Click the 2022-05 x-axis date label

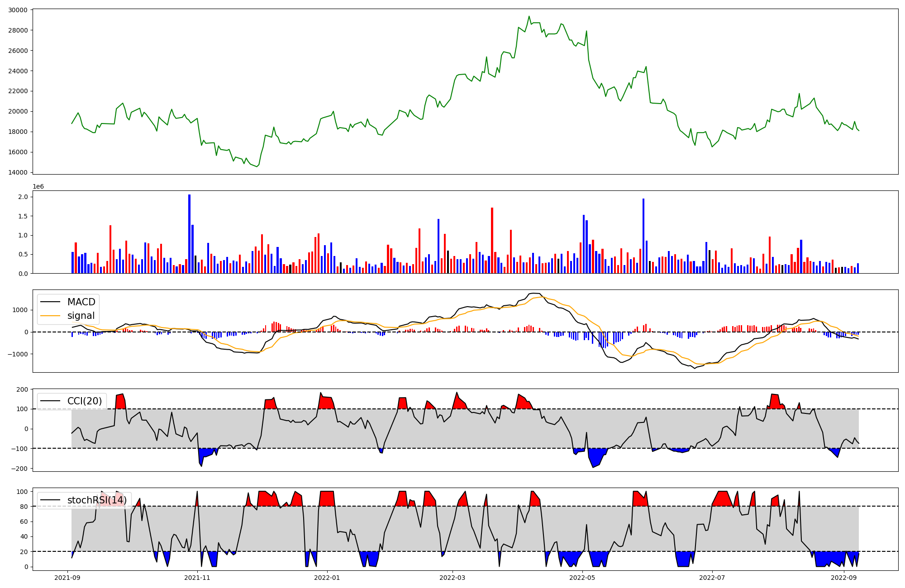(582, 578)
